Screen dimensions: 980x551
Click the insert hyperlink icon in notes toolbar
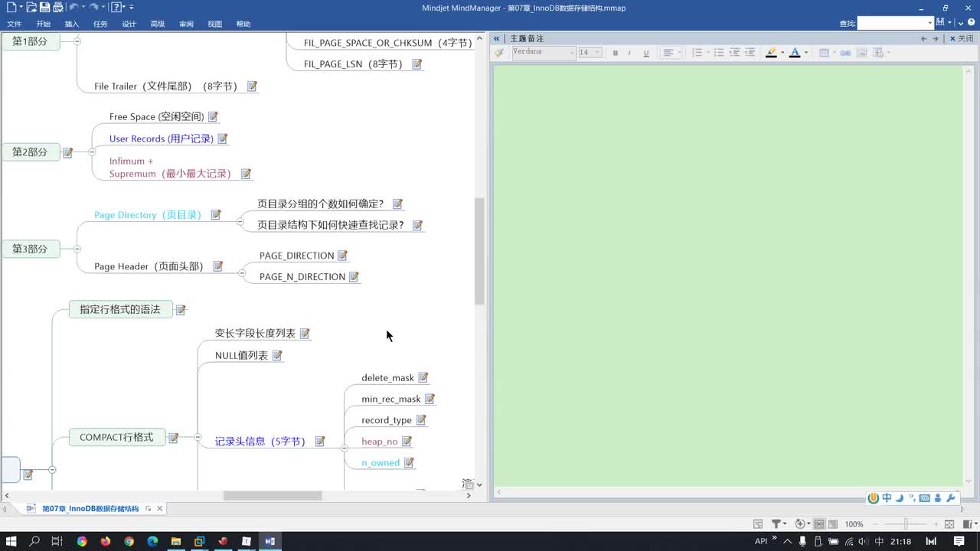click(845, 53)
